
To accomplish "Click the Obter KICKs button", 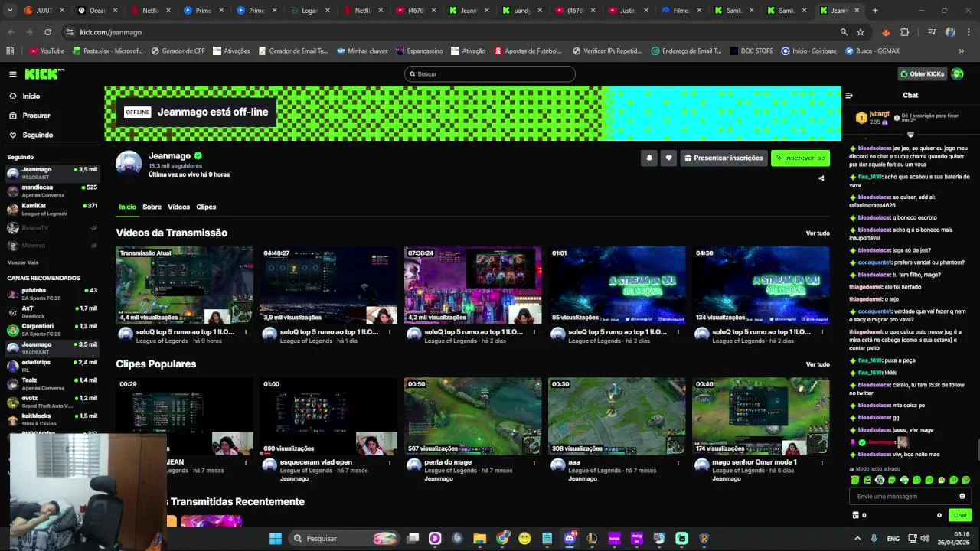I will pyautogui.click(x=923, y=74).
